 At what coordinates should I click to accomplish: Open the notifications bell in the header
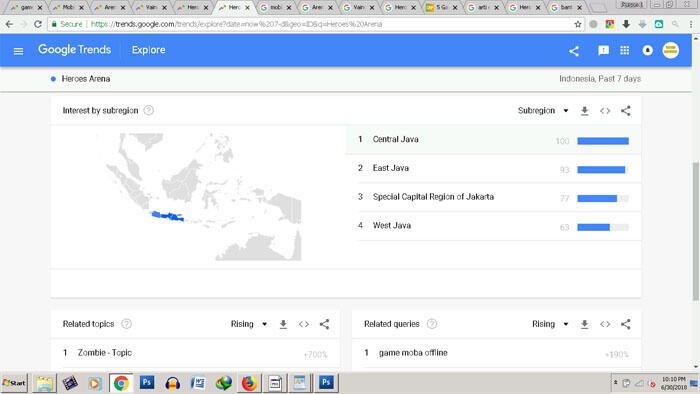coord(647,50)
